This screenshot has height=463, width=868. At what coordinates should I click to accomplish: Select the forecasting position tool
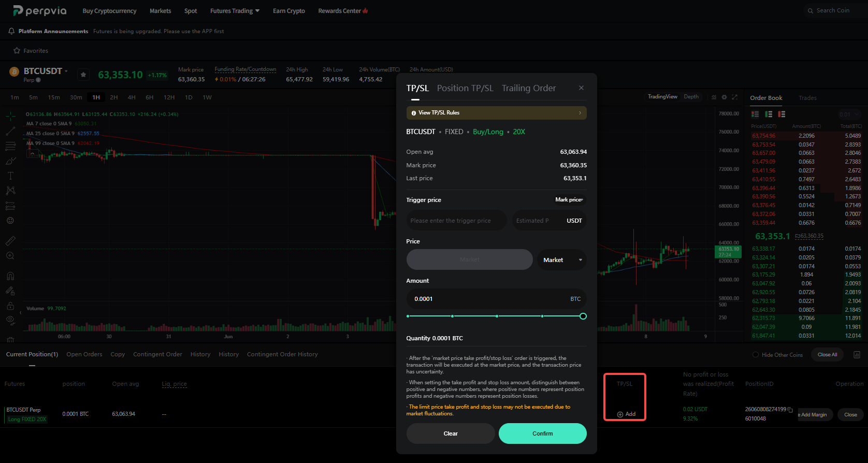coord(10,206)
